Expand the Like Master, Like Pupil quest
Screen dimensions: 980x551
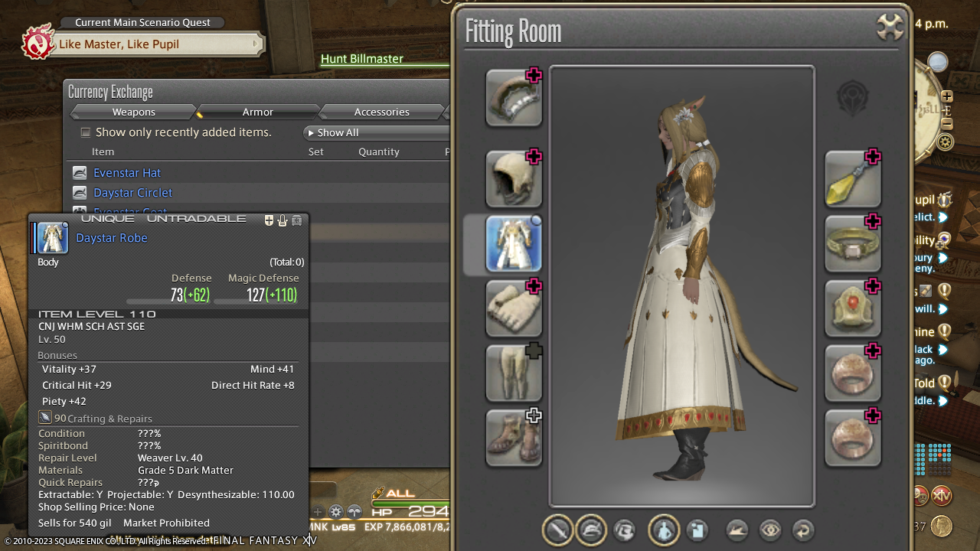(x=153, y=44)
